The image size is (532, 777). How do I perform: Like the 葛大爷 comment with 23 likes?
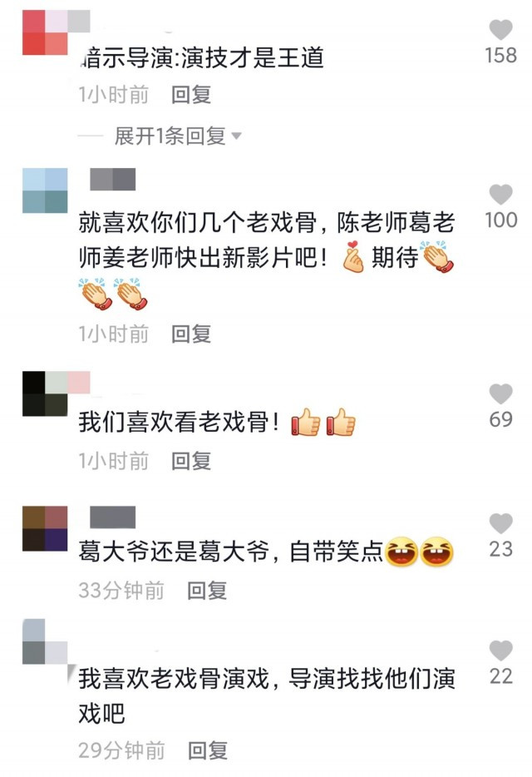click(x=500, y=523)
